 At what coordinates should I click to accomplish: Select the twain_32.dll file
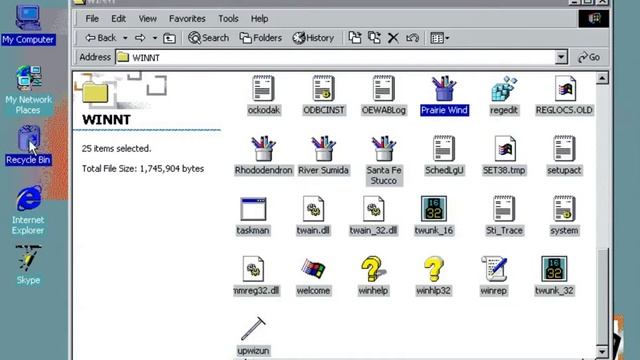(x=373, y=209)
